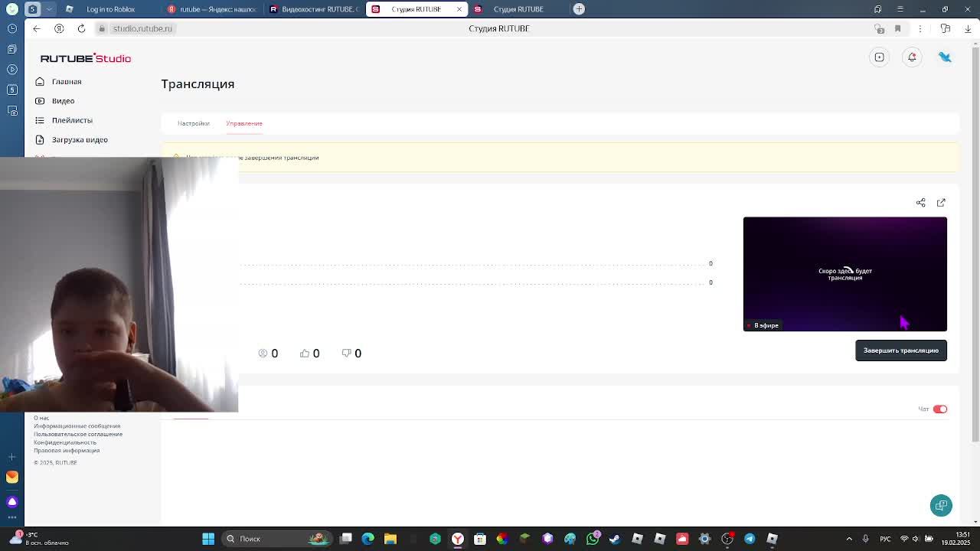This screenshot has width=980, height=551.
Task: Open File Explorer from the taskbar
Action: click(x=390, y=539)
